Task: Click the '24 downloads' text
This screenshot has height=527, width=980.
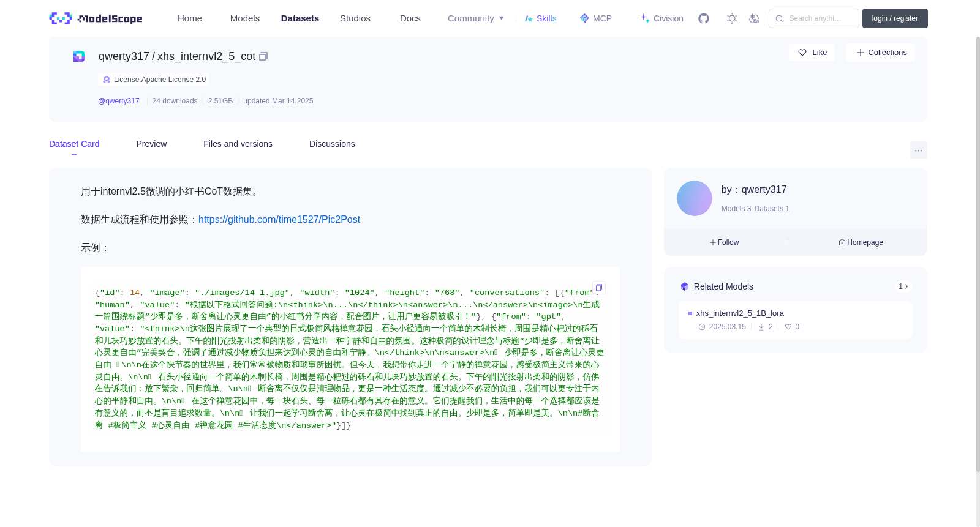Action: [x=175, y=101]
